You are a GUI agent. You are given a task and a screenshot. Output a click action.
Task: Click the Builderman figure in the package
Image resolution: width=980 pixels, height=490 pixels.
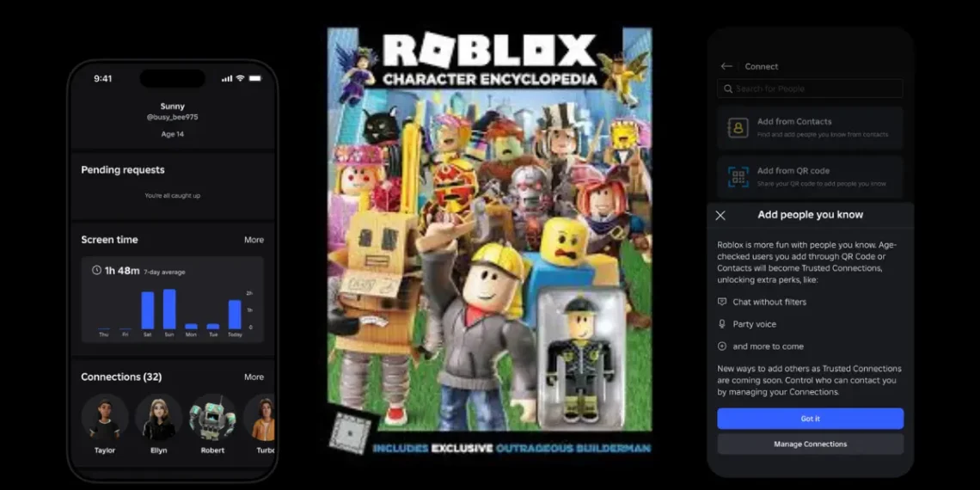(x=580, y=360)
